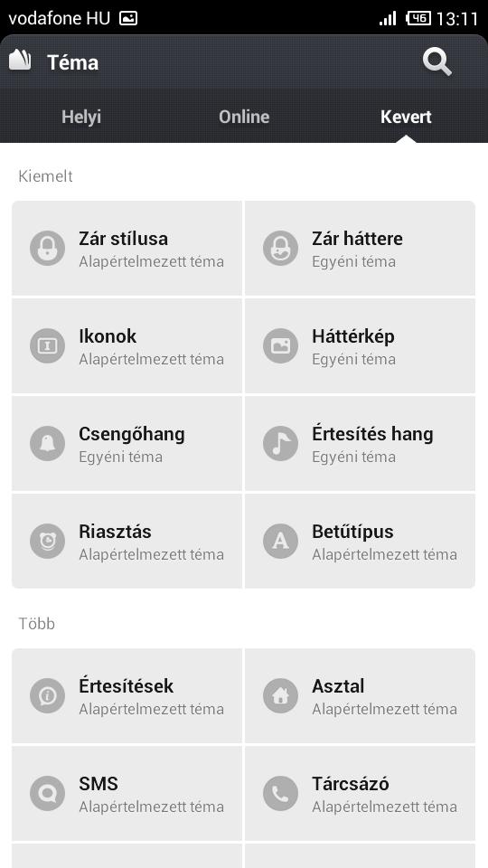Tap the Téma app logo icon
Screen dimensions: 488x868
(x=21, y=61)
